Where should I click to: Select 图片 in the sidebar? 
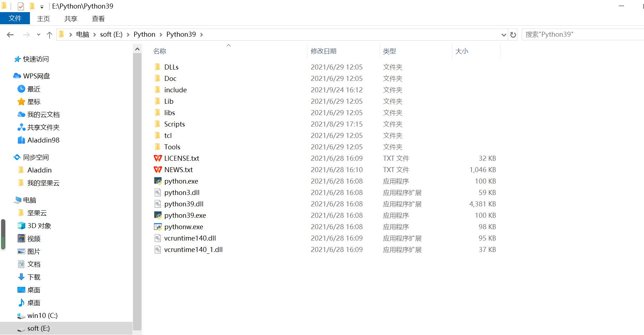[x=34, y=251]
